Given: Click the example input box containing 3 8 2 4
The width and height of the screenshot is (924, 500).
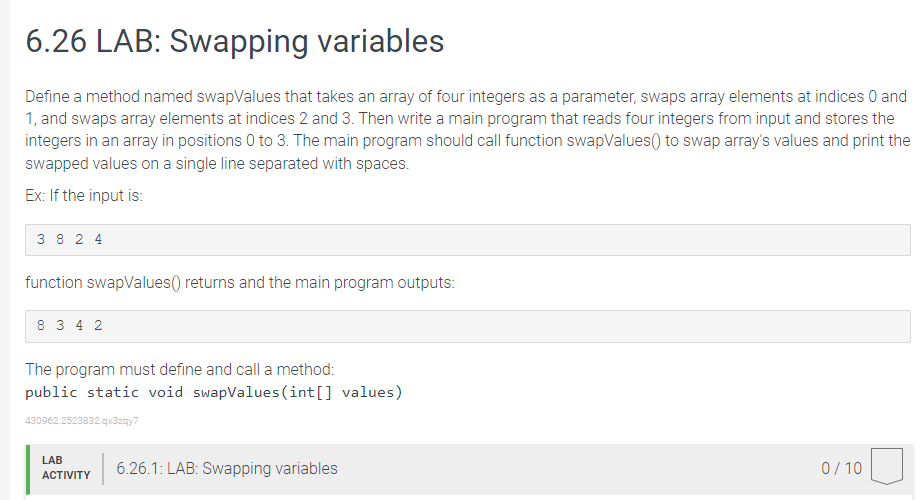Looking at the screenshot, I should 468,239.
